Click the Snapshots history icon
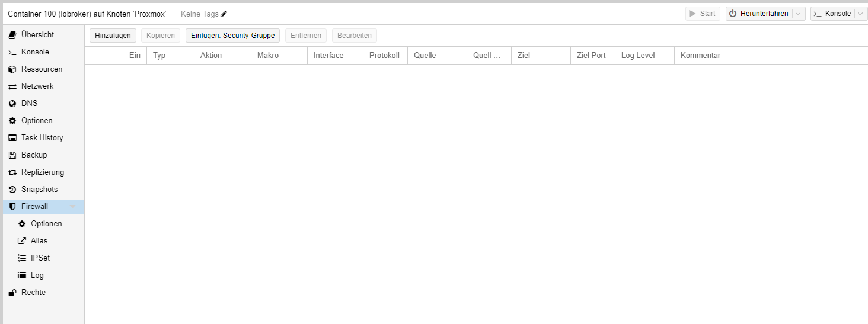The width and height of the screenshot is (868, 324). point(12,190)
